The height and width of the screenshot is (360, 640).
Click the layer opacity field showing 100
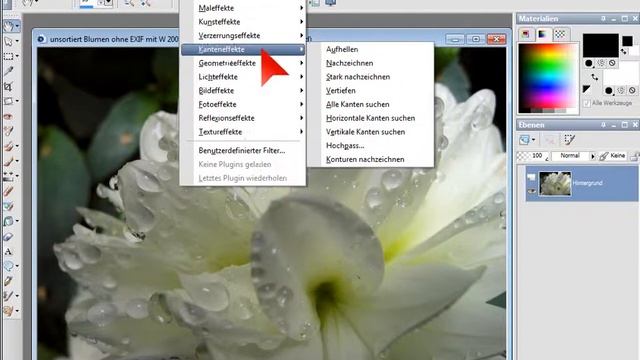(x=534, y=156)
